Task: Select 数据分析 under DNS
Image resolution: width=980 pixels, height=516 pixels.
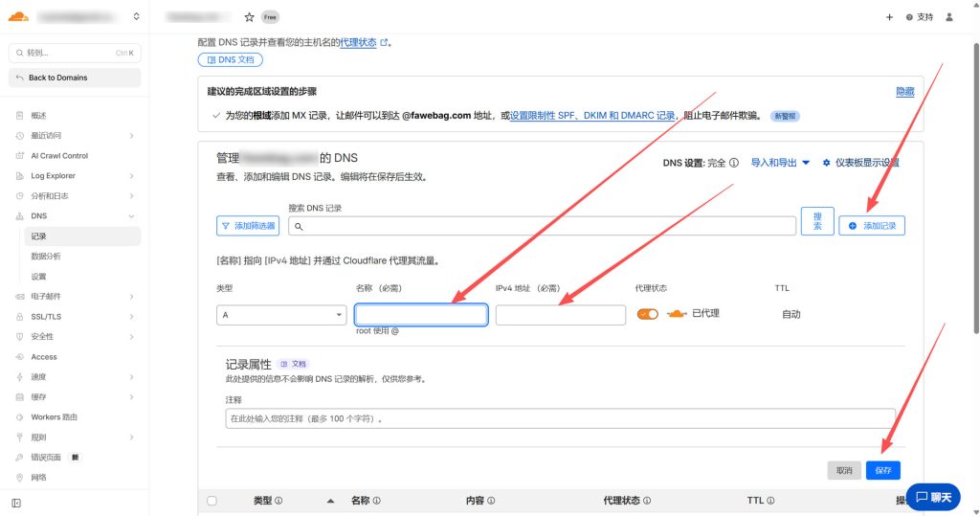Action: coord(46,257)
